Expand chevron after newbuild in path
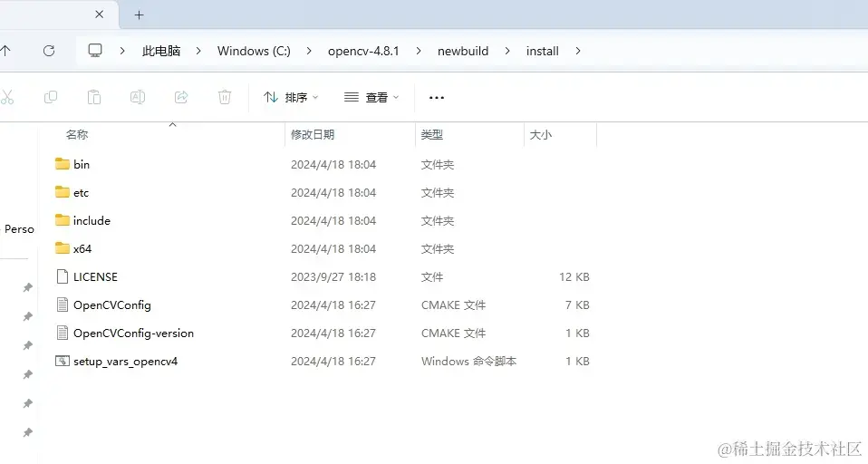The image size is (868, 464). pyautogui.click(x=507, y=51)
